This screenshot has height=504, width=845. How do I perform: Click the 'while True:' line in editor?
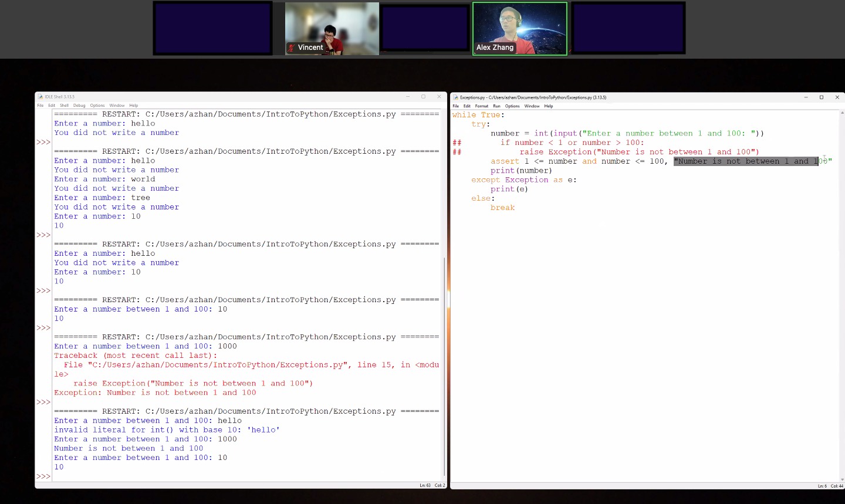click(x=478, y=115)
